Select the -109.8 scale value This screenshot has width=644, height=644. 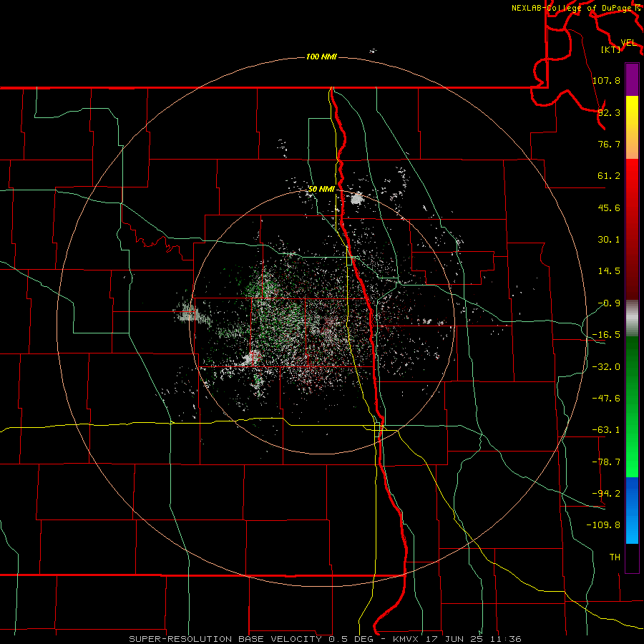click(603, 525)
